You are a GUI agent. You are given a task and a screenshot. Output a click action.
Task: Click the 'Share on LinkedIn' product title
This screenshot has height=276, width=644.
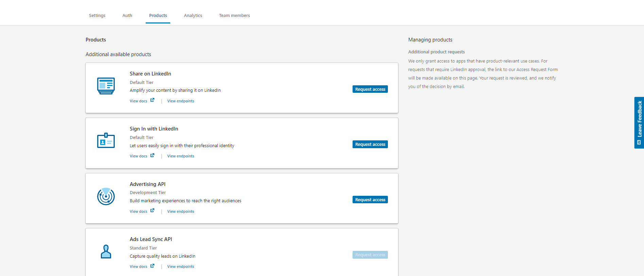point(150,74)
